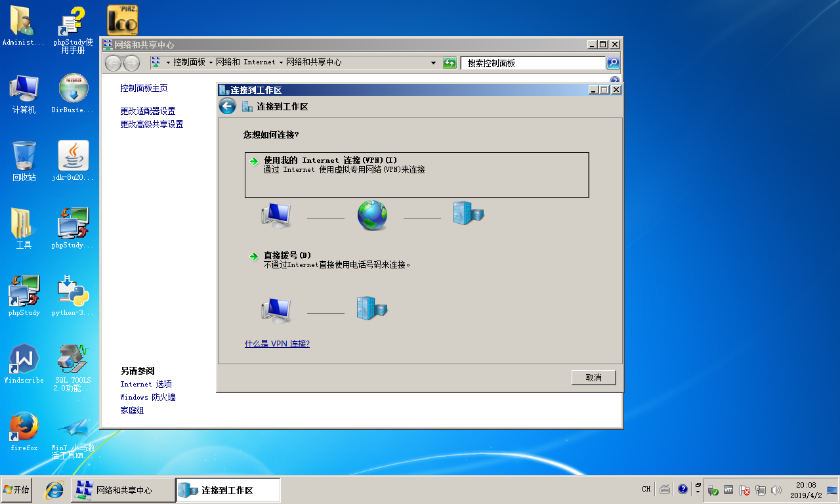Click the refresh icon beside address bar
The height and width of the screenshot is (504, 840).
click(450, 63)
